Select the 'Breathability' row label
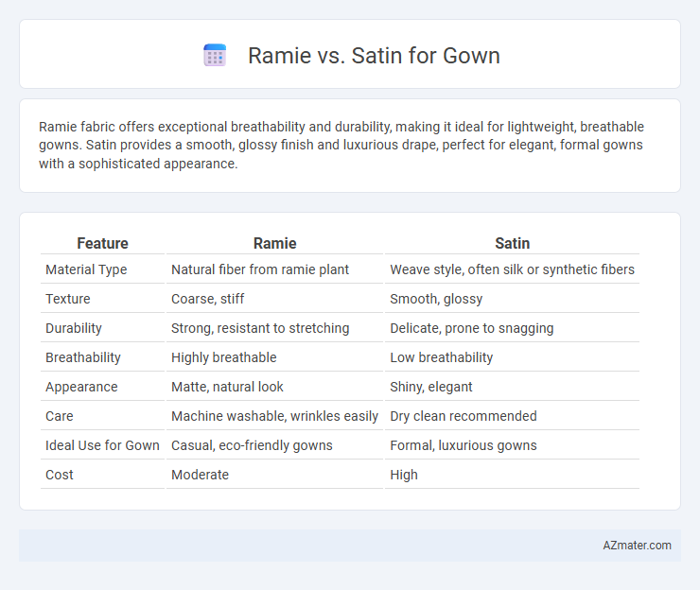 (83, 357)
